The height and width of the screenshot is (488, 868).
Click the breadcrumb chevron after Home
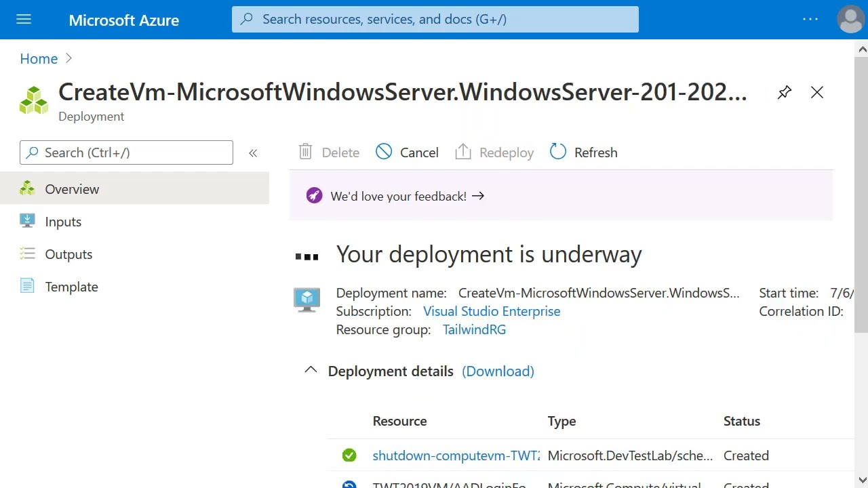pos(68,58)
